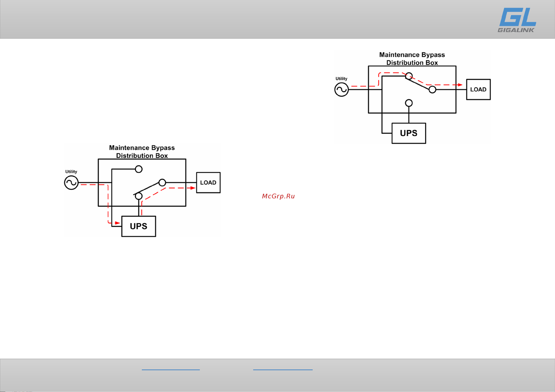Click the LOAD box in the left diagram
This screenshot has height=392, width=555.
[x=208, y=183]
